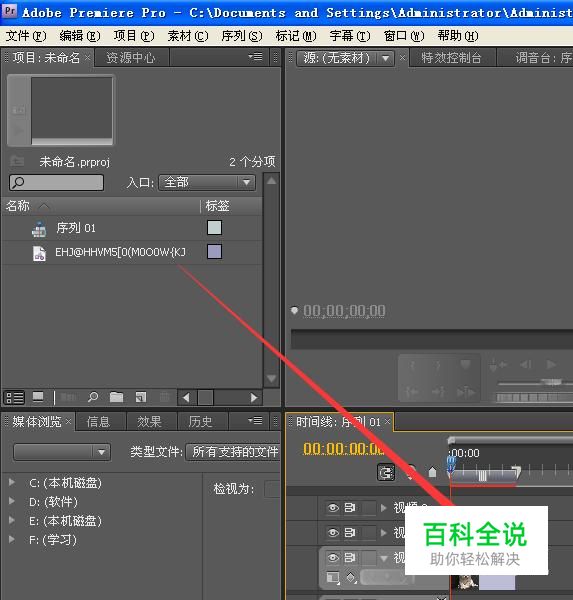Open the 序列(S) menu
Viewport: 573px width, 600px height.
[x=242, y=36]
